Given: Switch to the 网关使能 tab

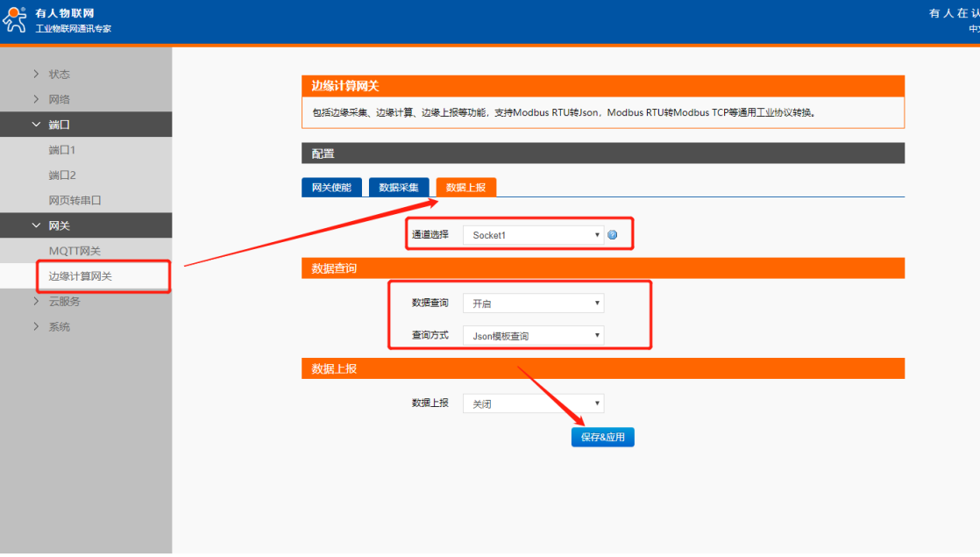Looking at the screenshot, I should point(331,188).
